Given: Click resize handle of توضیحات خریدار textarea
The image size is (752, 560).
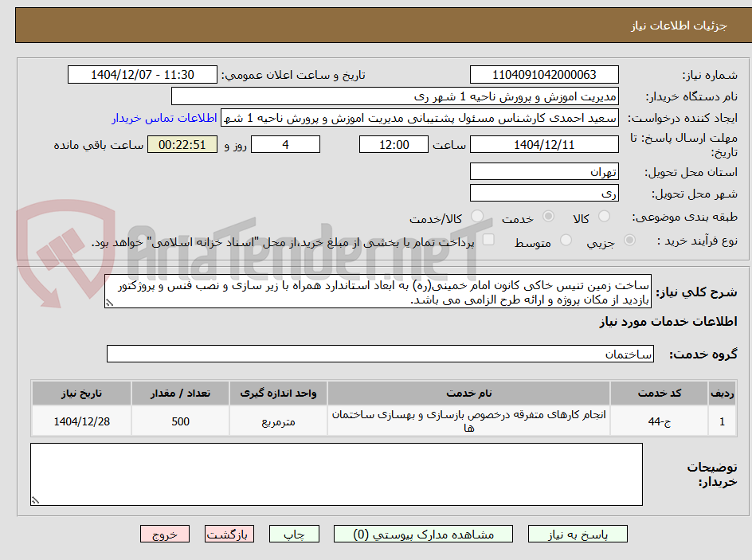Looking at the screenshot, I should coord(35,500).
